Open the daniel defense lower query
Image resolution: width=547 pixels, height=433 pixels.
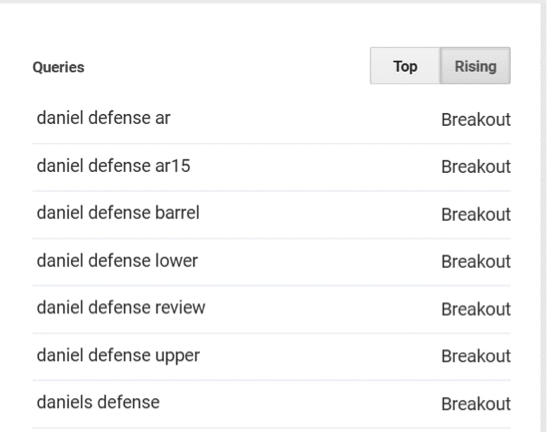pos(117,261)
